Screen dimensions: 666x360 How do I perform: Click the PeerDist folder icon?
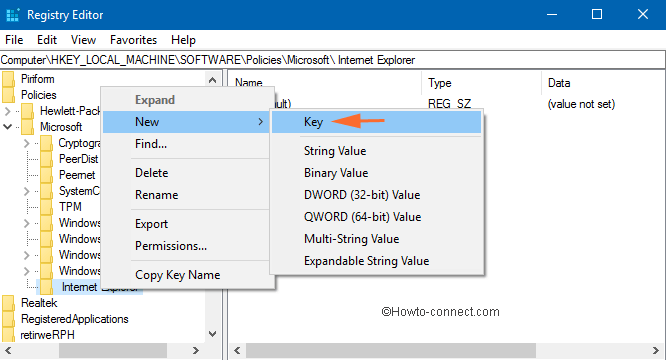(46, 159)
